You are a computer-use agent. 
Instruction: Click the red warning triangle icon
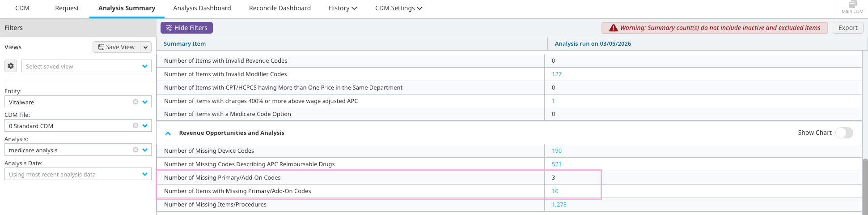(x=614, y=28)
